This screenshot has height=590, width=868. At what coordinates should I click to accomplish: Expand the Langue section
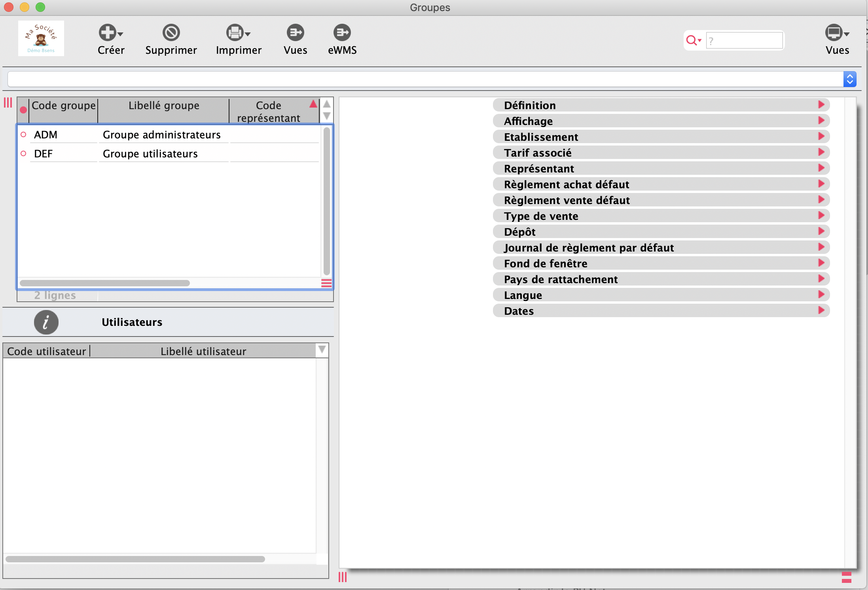tap(661, 295)
